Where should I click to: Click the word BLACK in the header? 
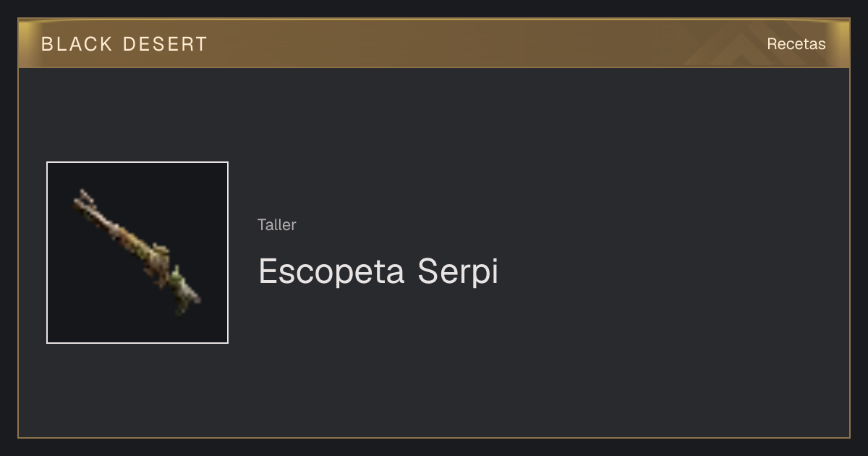click(77, 43)
